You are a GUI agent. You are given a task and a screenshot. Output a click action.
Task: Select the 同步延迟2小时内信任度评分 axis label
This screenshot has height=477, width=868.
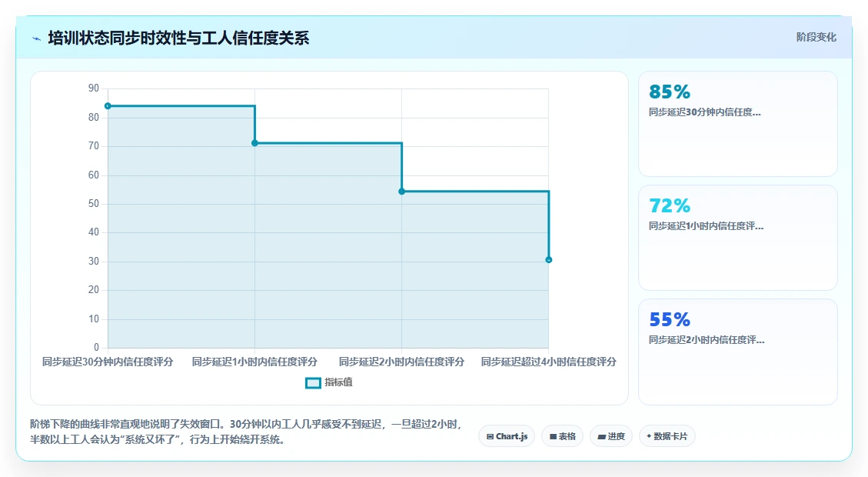402,362
